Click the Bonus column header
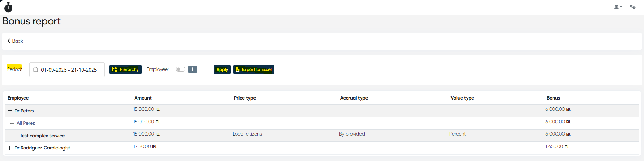 tap(553, 98)
